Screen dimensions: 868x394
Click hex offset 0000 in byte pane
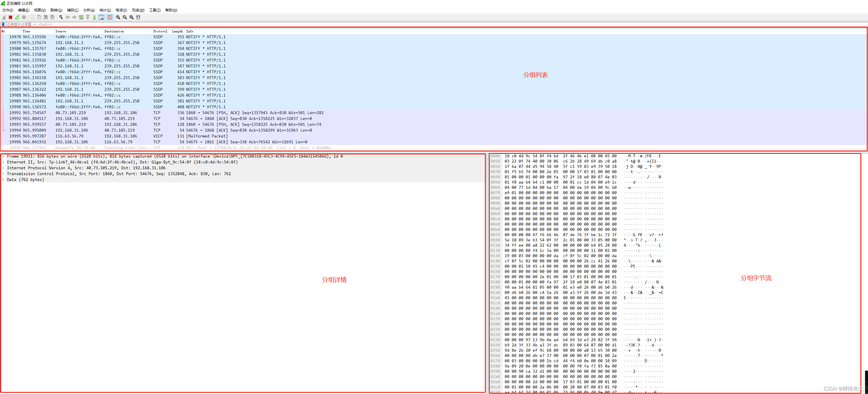click(495, 156)
